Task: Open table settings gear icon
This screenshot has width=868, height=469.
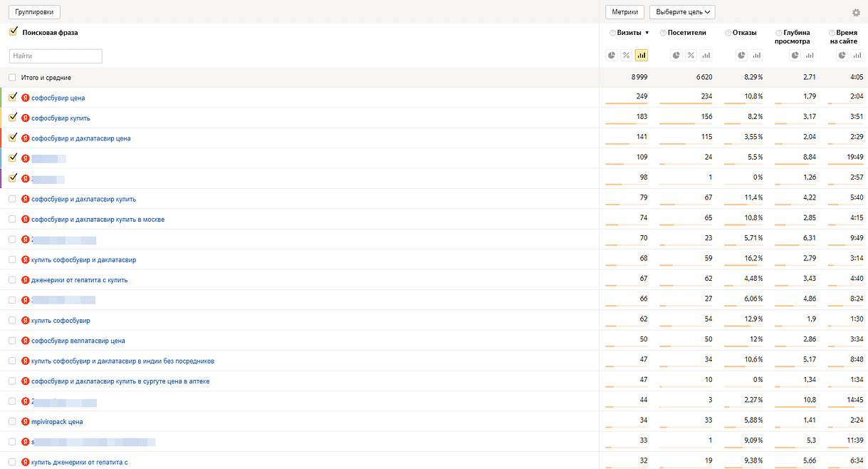Action: click(856, 12)
